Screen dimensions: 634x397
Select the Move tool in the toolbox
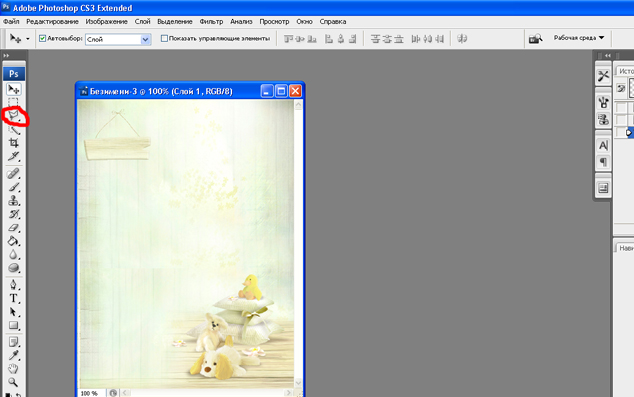tap(14, 89)
